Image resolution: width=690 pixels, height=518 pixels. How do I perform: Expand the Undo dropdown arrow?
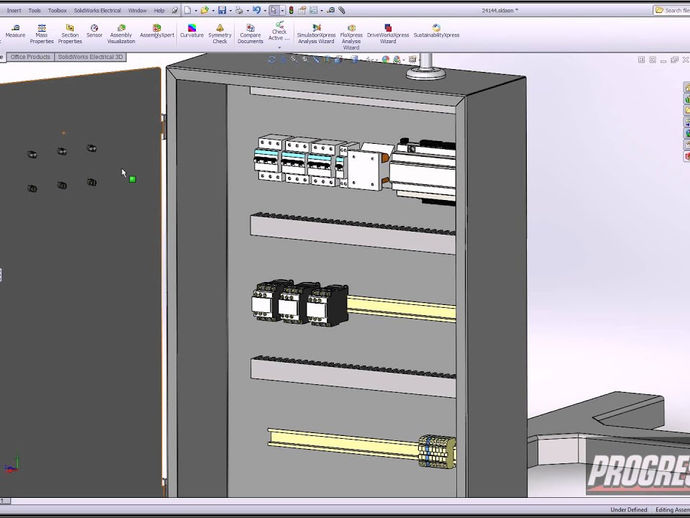(x=264, y=11)
